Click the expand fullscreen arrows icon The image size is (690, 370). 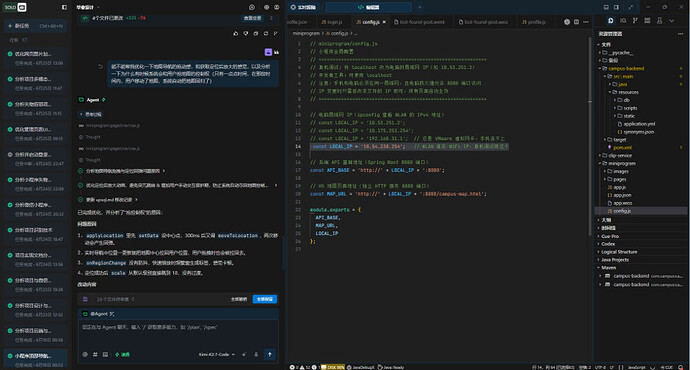(631, 7)
